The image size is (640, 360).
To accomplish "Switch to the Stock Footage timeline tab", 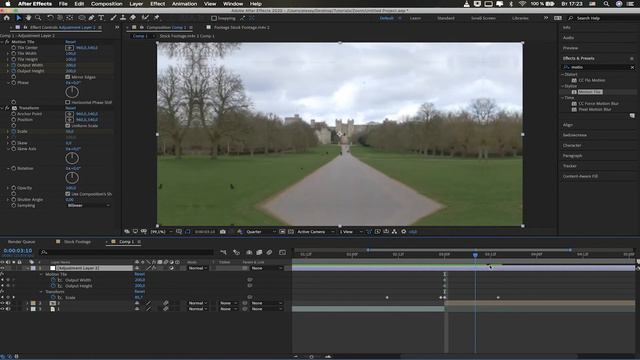I will (x=77, y=242).
